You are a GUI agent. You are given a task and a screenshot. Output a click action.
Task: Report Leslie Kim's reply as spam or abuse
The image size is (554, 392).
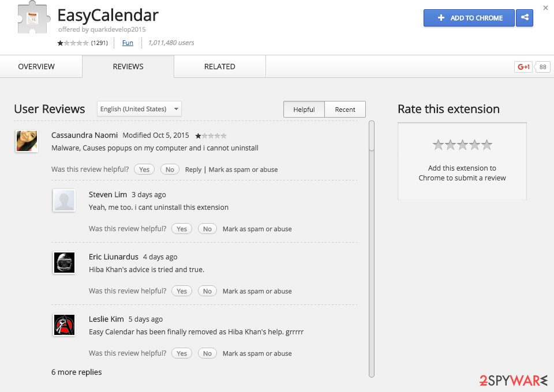coord(257,353)
